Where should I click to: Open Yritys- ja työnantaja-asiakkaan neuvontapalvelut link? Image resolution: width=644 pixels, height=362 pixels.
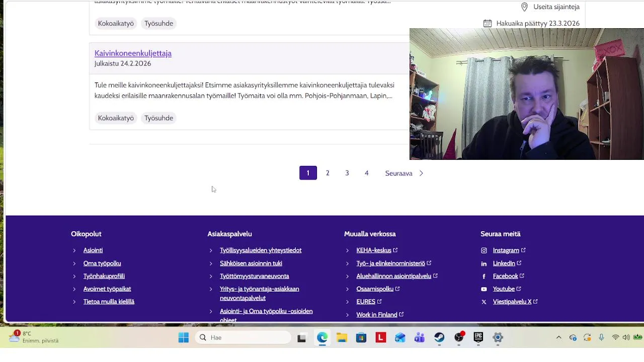(260, 294)
